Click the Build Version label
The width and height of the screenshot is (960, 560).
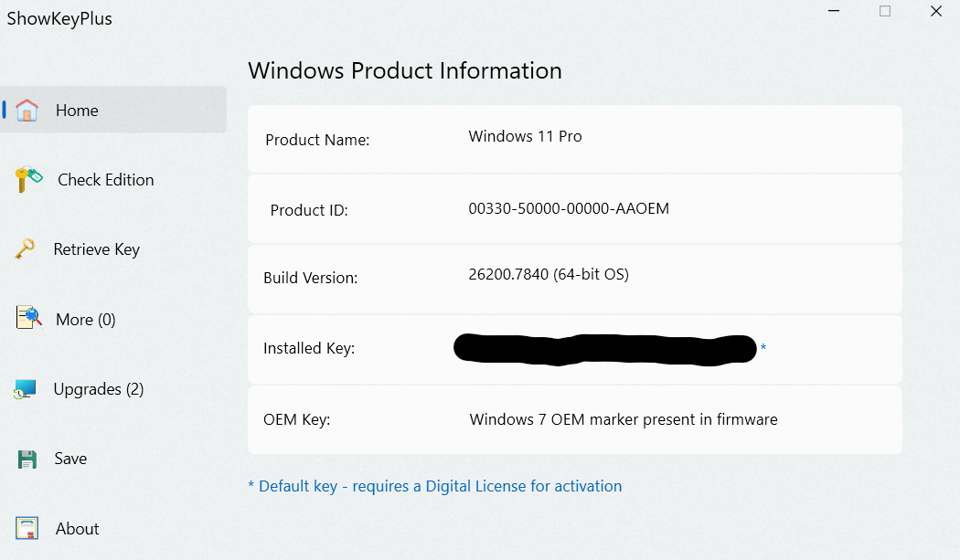click(311, 277)
